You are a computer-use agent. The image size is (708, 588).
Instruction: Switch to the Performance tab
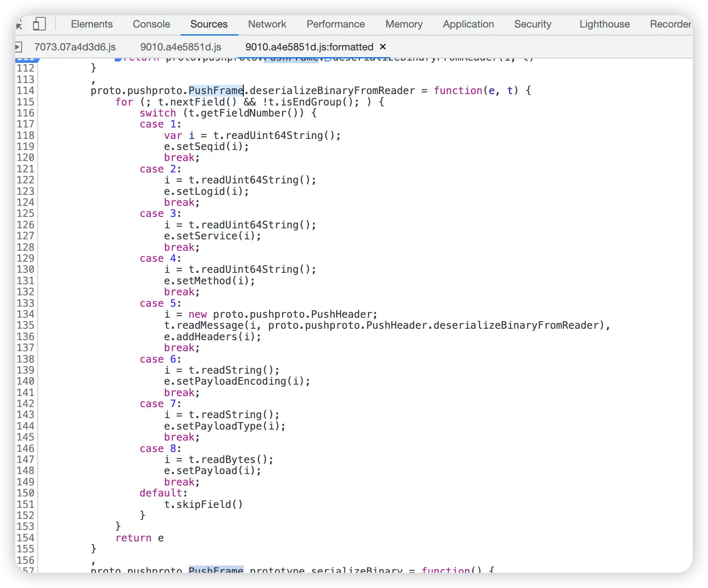pos(336,24)
